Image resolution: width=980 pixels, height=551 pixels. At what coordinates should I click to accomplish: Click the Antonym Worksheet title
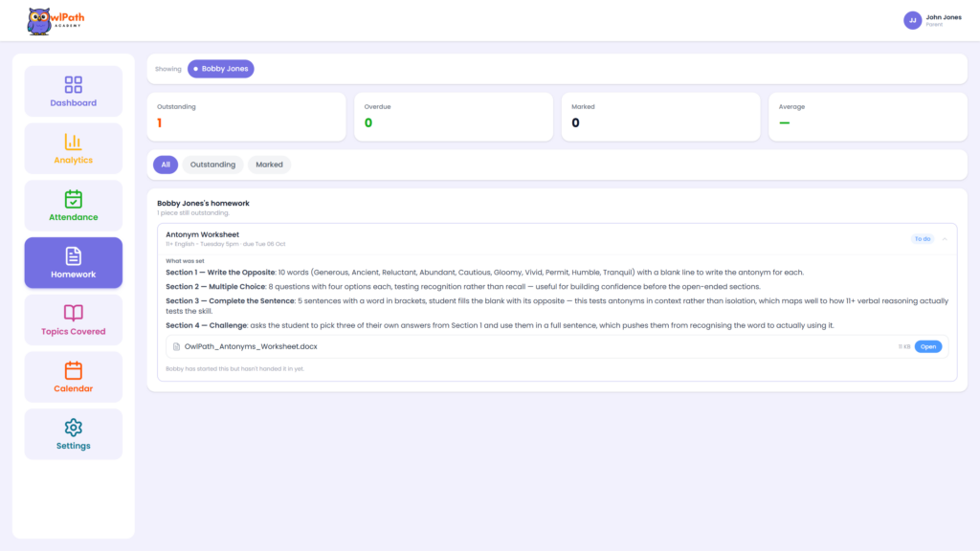click(203, 234)
